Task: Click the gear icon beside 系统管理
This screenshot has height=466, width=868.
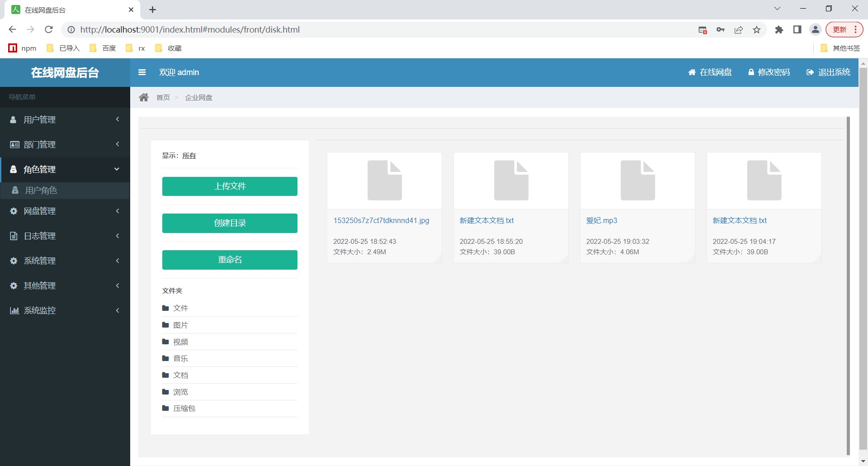Action: [14, 261]
